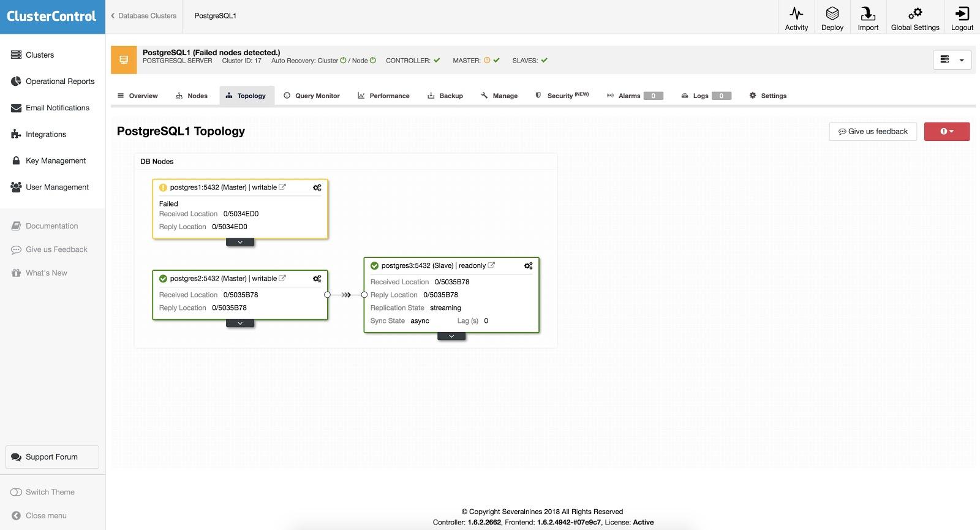Click Close menu in the sidebar
This screenshot has height=530, width=980.
point(39,516)
